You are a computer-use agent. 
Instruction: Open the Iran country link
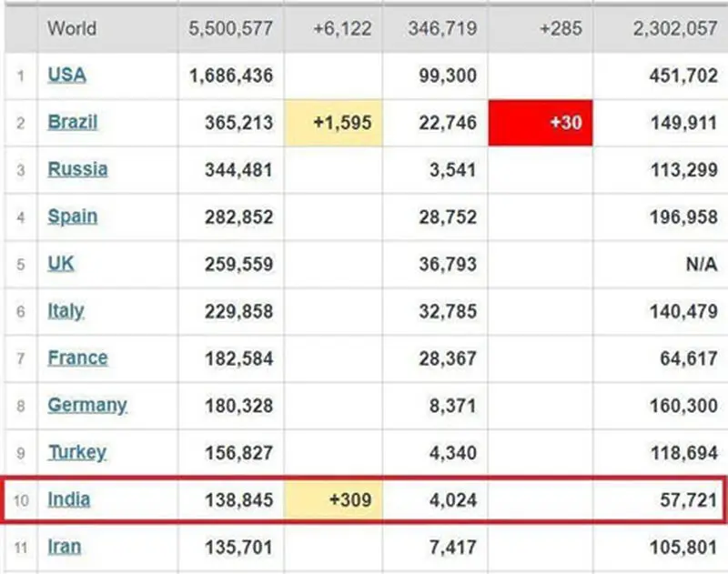coord(65,547)
